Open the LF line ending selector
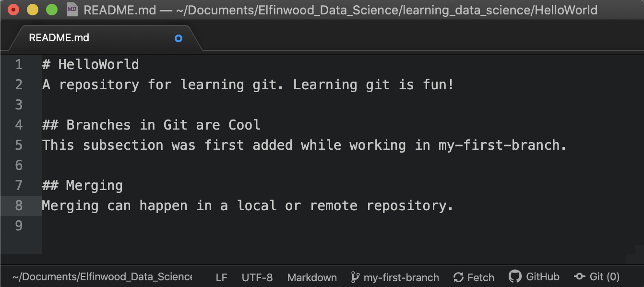 (221, 277)
